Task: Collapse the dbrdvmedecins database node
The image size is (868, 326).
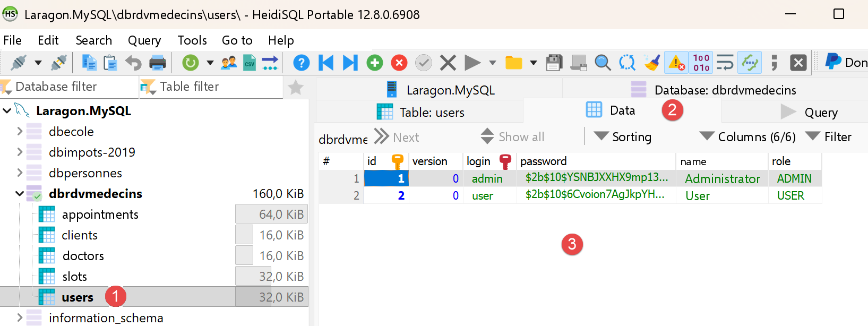Action: pyautogui.click(x=20, y=194)
